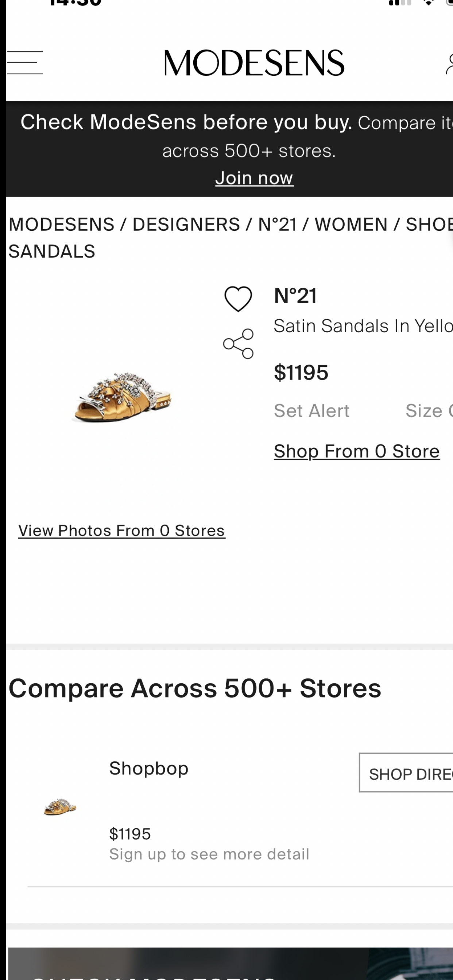
Task: Click Sign up to see more detail
Action: [x=209, y=854]
